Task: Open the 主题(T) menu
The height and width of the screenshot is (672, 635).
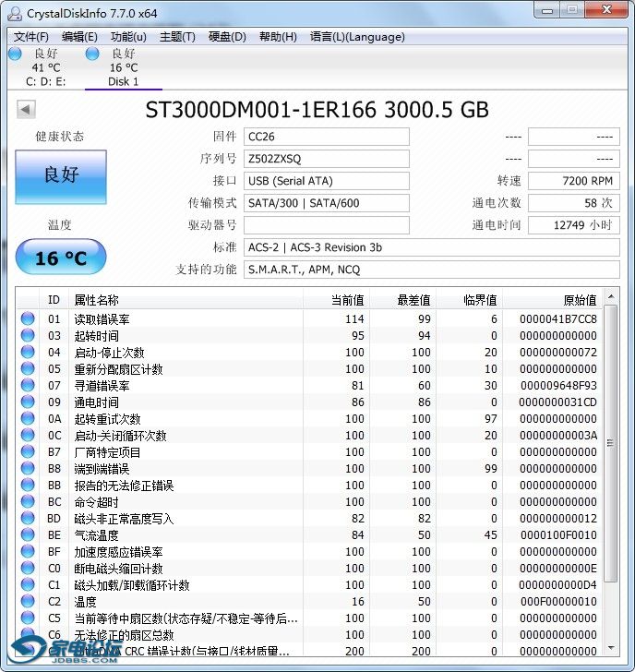Action: 177,37
